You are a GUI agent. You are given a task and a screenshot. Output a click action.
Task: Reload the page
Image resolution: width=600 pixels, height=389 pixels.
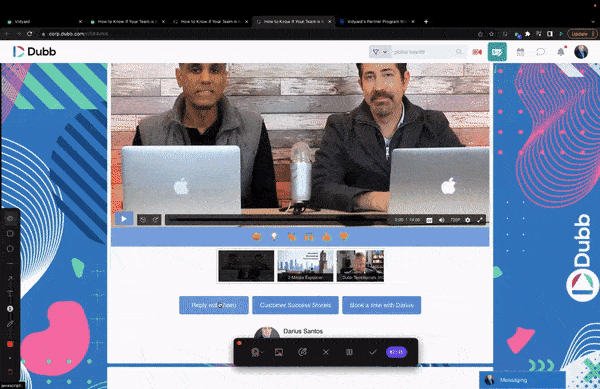click(x=29, y=34)
